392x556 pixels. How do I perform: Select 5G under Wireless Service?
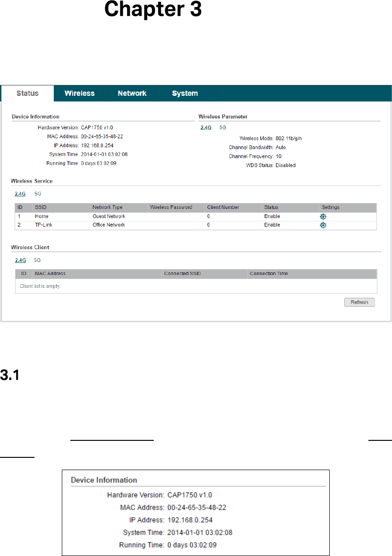[x=38, y=194]
